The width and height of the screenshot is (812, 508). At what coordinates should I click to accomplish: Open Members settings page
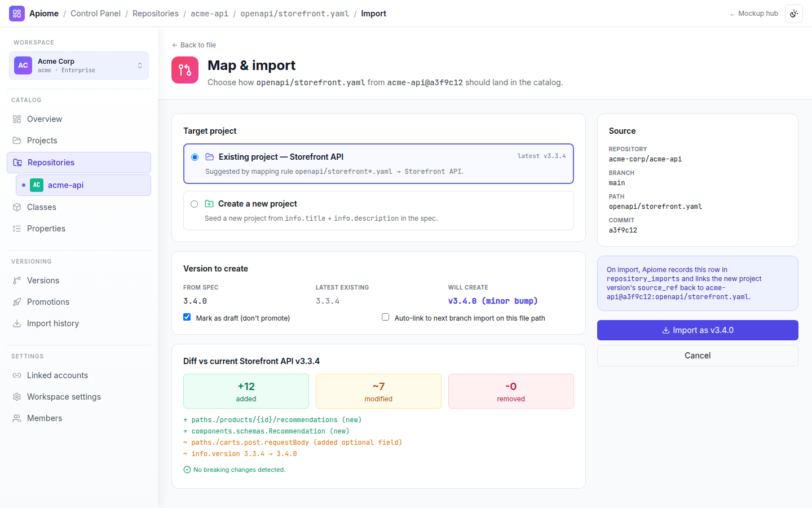pos(79,418)
